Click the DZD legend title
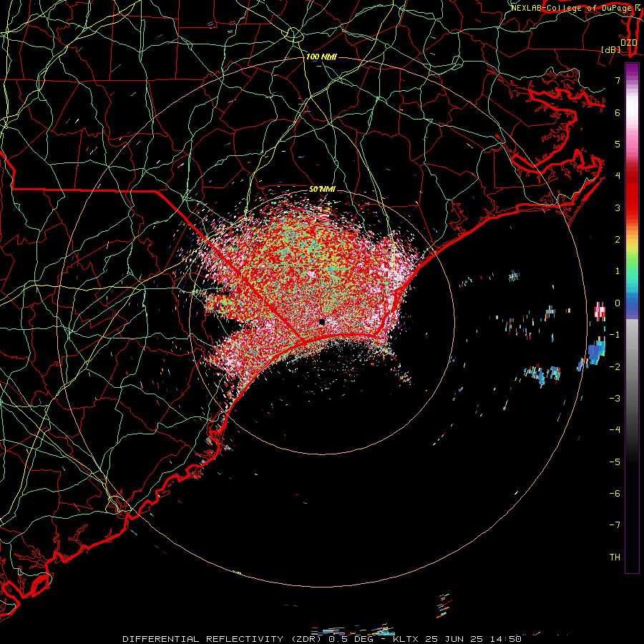 (x=628, y=42)
